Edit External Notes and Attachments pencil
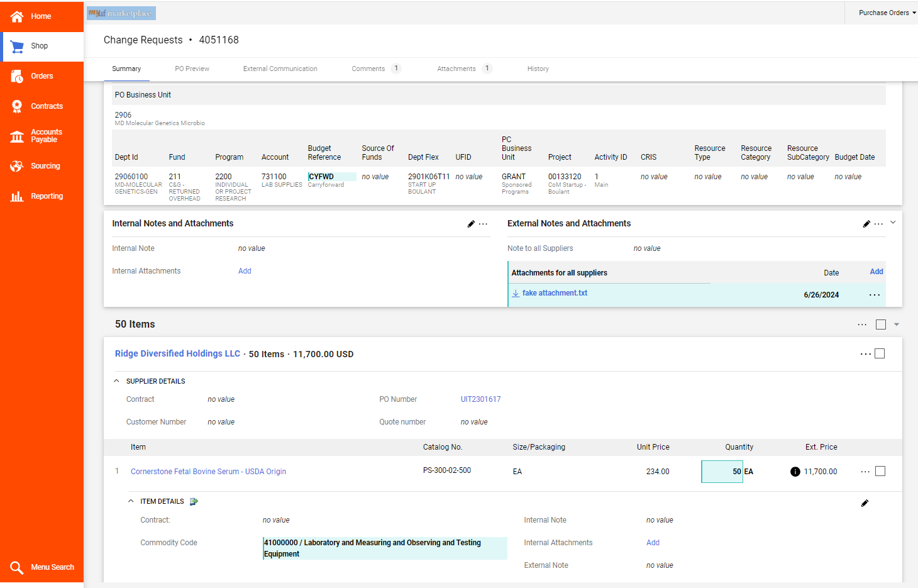The height and width of the screenshot is (588, 918). point(866,224)
